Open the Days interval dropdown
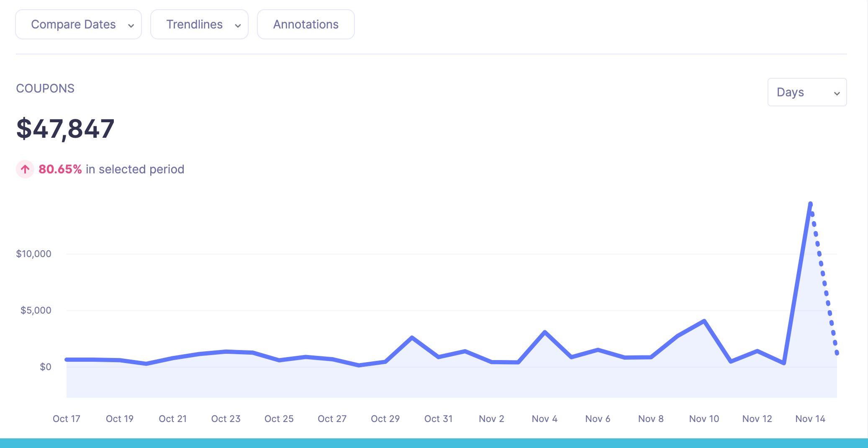Image resolution: width=868 pixels, height=448 pixels. tap(807, 92)
